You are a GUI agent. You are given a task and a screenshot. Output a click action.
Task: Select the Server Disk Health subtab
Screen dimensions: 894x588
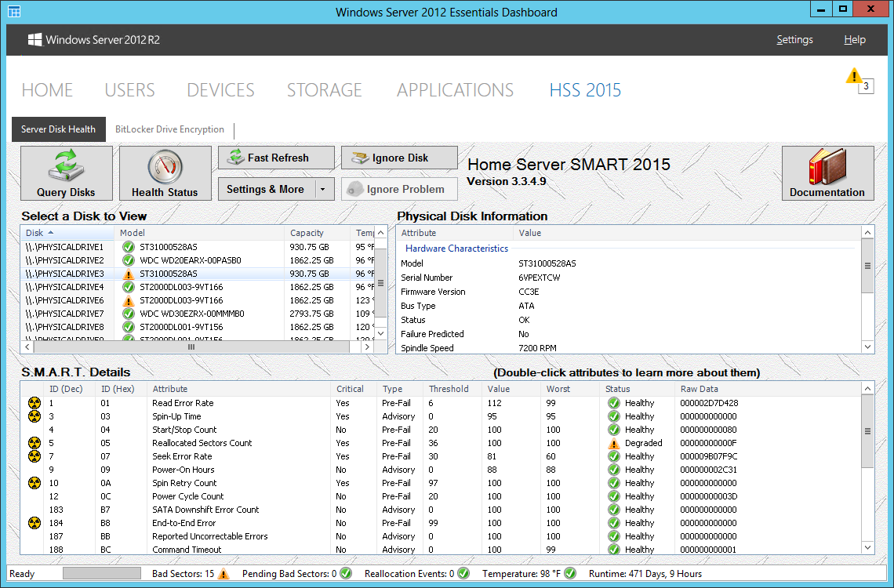58,129
